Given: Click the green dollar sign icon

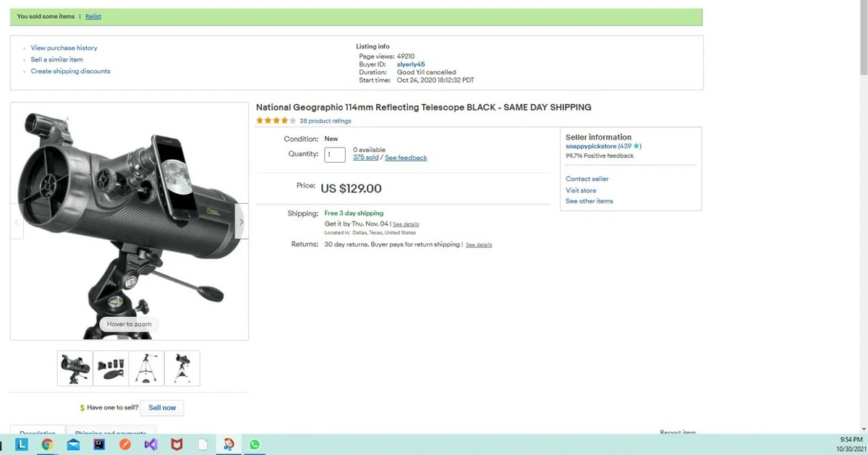Looking at the screenshot, I should (x=82, y=408).
